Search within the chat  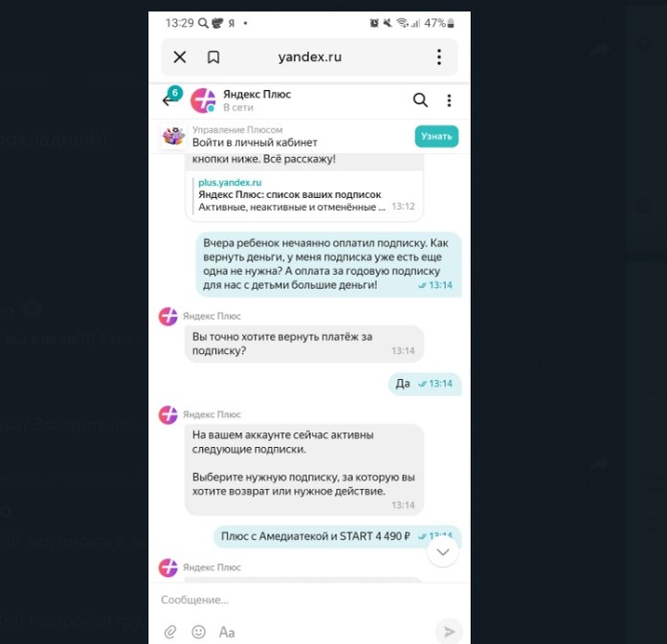tap(420, 100)
